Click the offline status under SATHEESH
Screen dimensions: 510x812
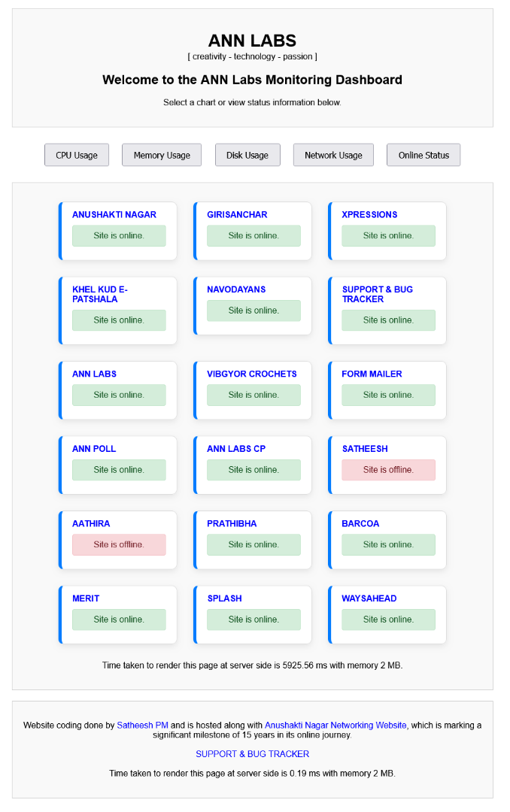point(388,470)
